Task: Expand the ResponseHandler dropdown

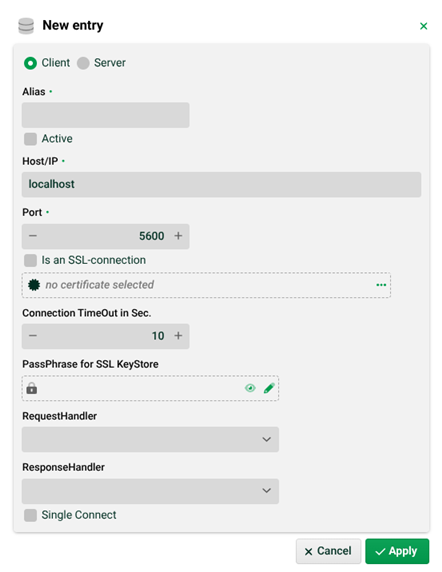Action: click(x=150, y=491)
